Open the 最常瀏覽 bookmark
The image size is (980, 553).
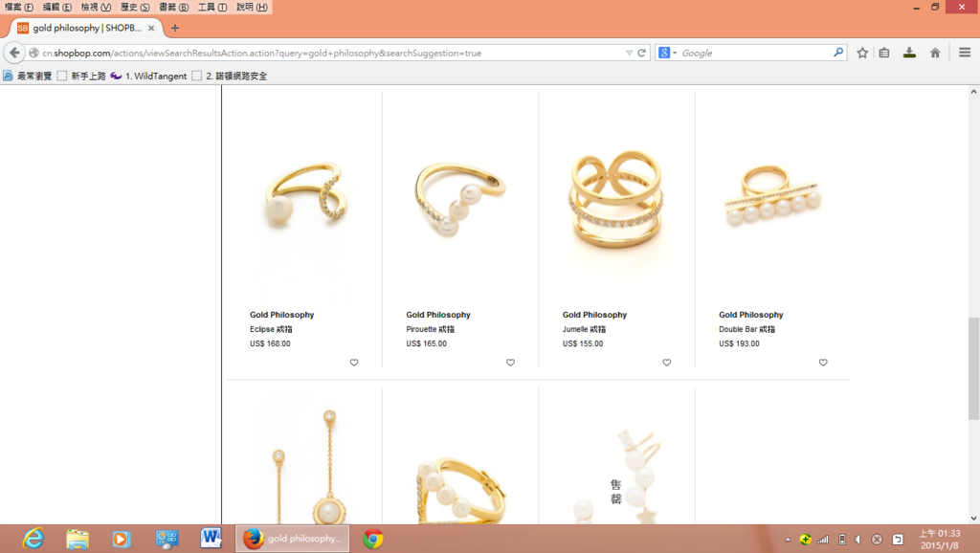pyautogui.click(x=27, y=76)
